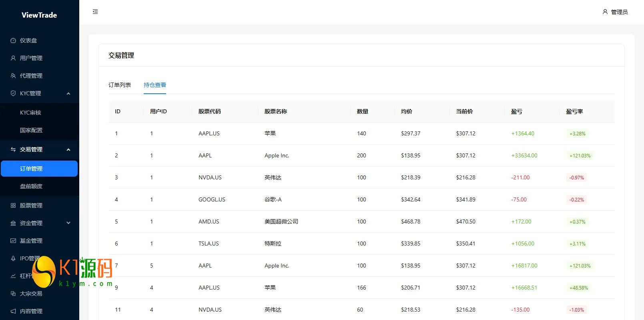Screen dimensions: 644x320
Task: Open the 国家配置 submenu item
Action: (40, 130)
